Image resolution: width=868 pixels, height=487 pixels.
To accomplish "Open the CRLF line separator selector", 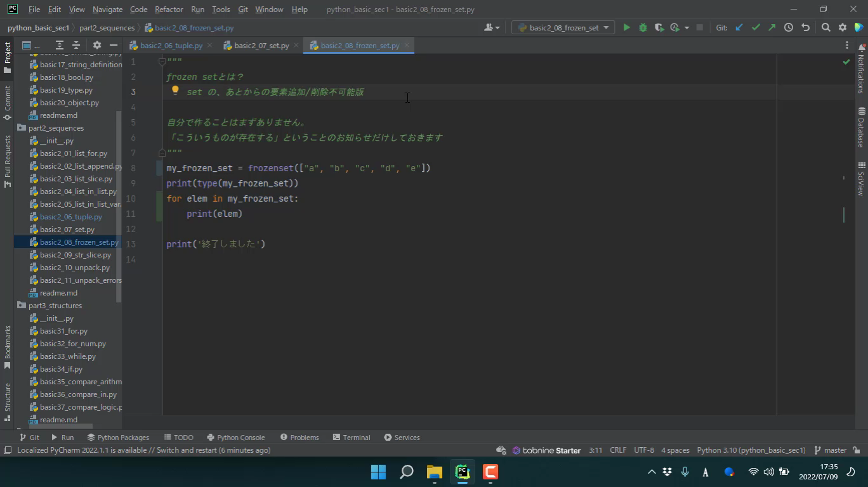I will 617,450.
